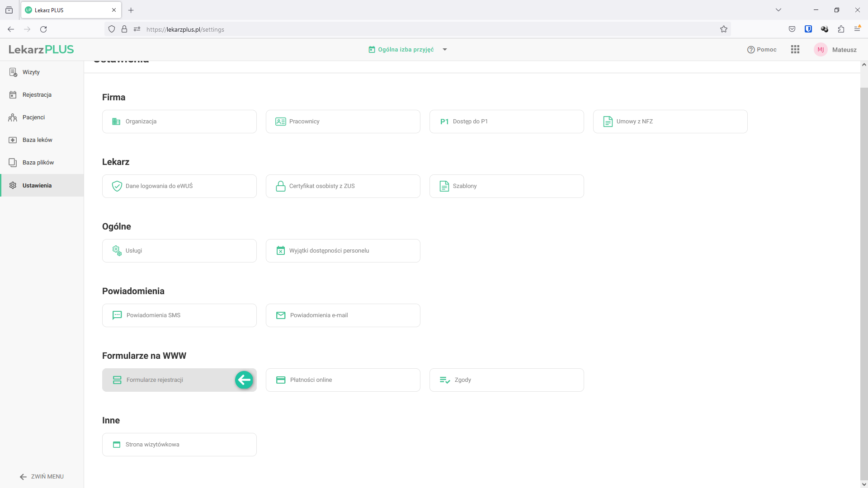Go to Wizyty in sidebar
868x488 pixels.
pyautogui.click(x=31, y=72)
